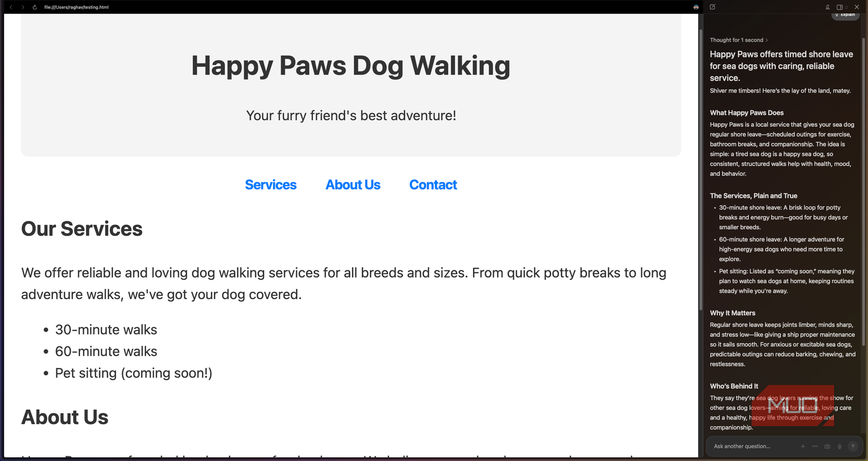Viewport: 868px width, 461px height.
Task: Go to the About Us link
Action: 353,185
